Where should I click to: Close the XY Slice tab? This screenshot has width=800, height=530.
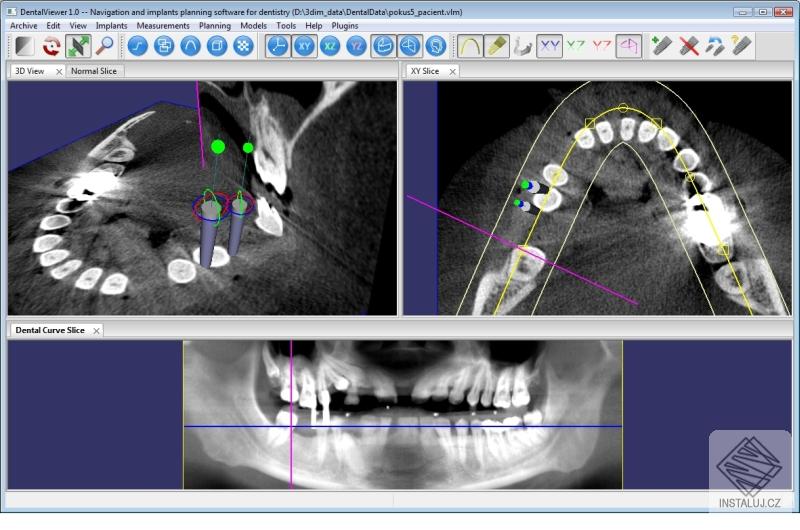click(x=452, y=71)
